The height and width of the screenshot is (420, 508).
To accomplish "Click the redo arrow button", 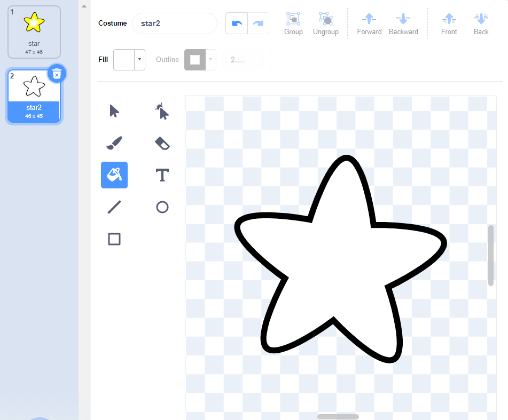I will coord(258,23).
